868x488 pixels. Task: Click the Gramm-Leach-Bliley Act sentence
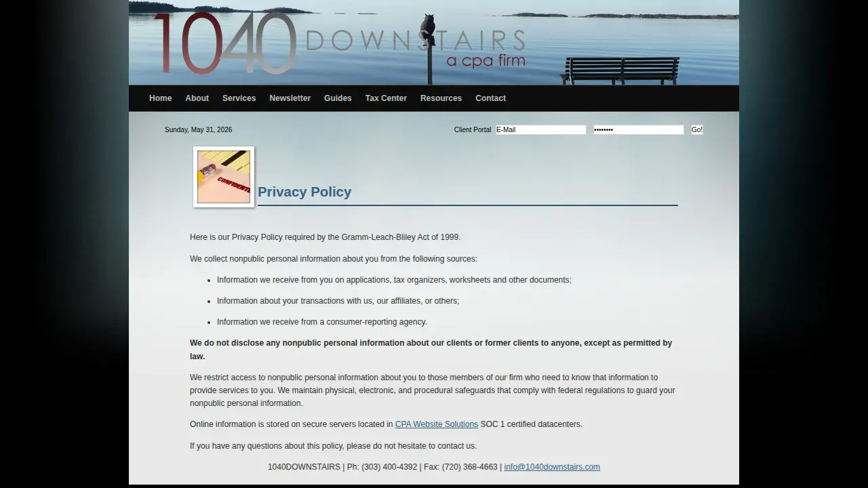pos(325,237)
